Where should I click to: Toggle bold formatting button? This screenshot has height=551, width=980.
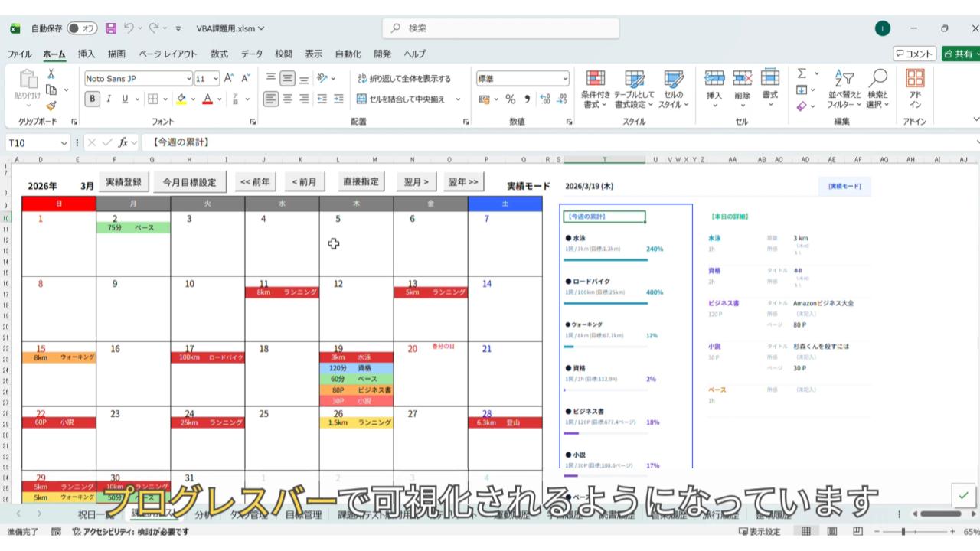(x=93, y=99)
